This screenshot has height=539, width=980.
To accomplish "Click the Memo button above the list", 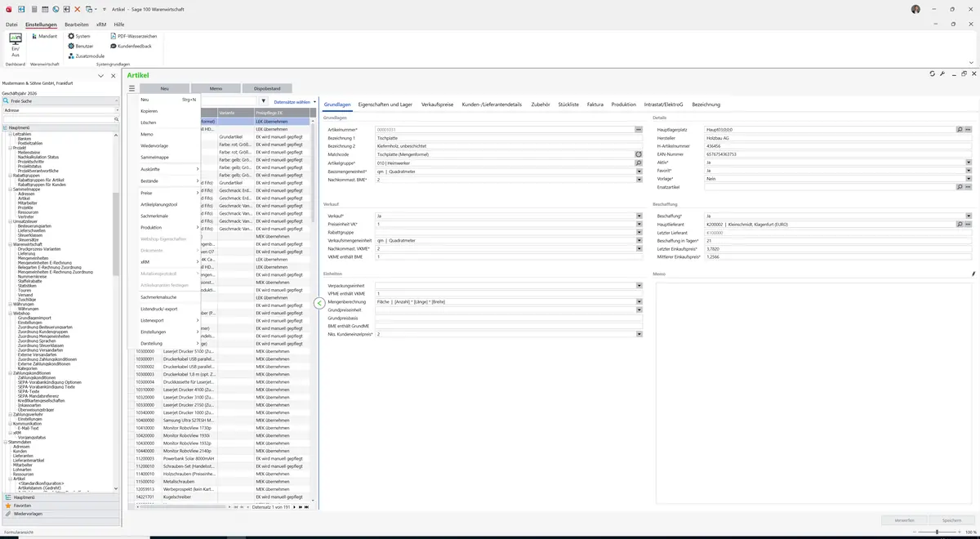I will [x=216, y=88].
